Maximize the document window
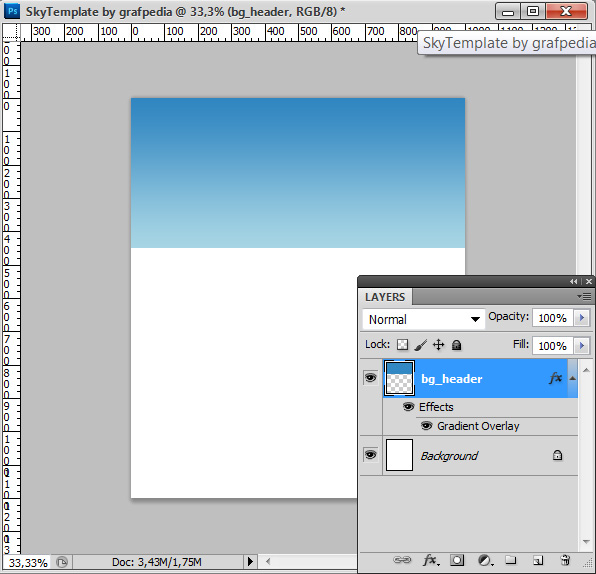Image resolution: width=596 pixels, height=574 pixels. [x=533, y=11]
